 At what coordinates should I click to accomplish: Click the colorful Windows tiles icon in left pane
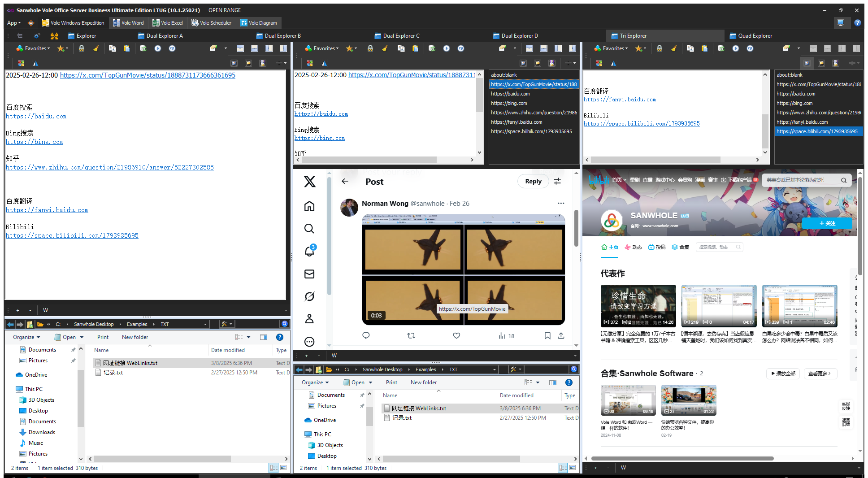(x=21, y=63)
